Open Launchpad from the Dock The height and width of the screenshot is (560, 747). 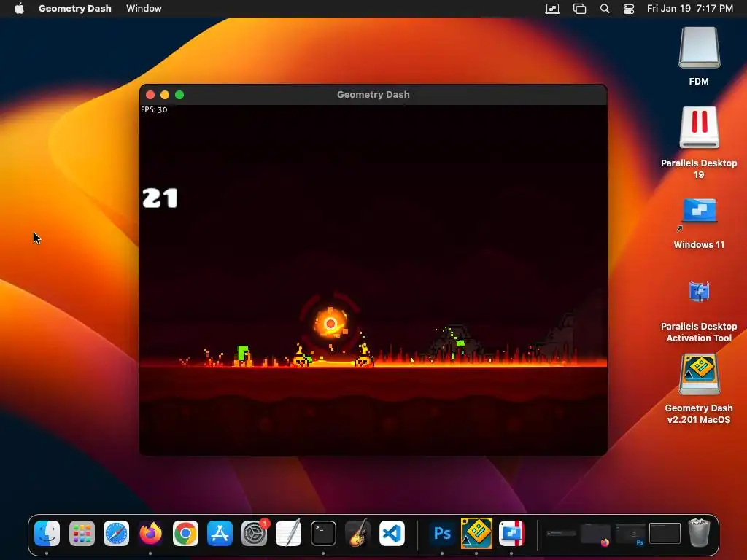pyautogui.click(x=82, y=533)
